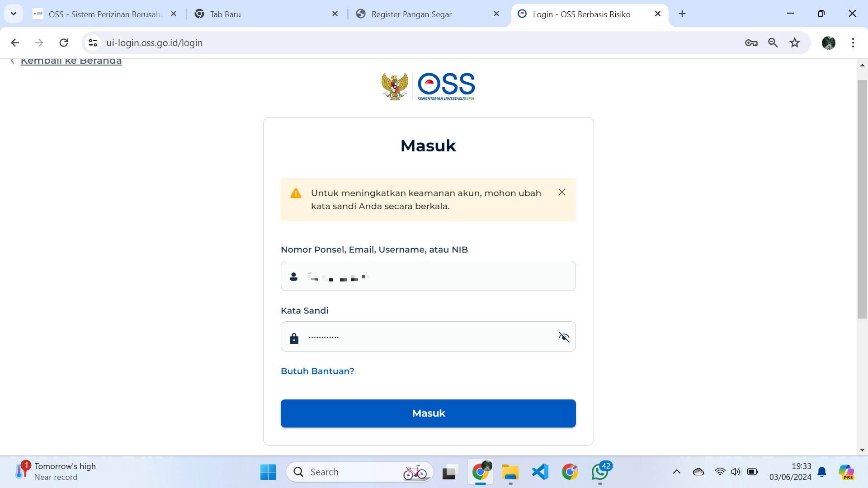Screen dimensions: 868x488
Task: Click the lock icon in password field
Action: coord(294,336)
